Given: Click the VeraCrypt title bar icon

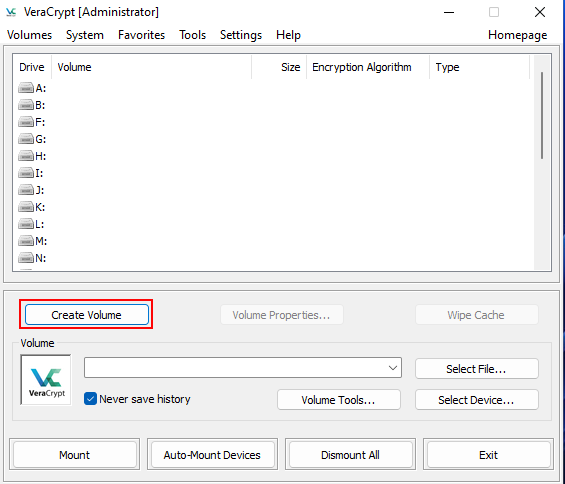Looking at the screenshot, I should point(11,12).
